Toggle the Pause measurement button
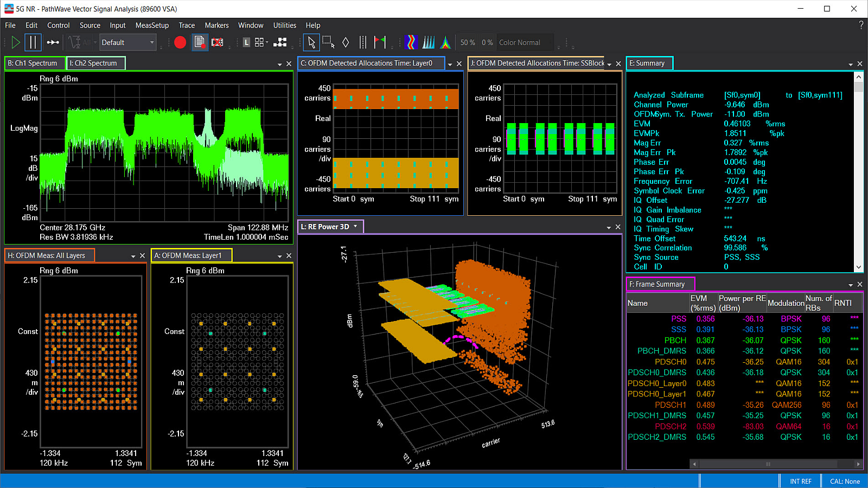Image resolution: width=868 pixels, height=488 pixels. tap(33, 42)
